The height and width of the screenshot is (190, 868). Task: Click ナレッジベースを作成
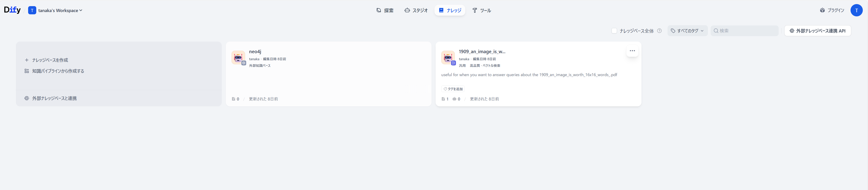pyautogui.click(x=50, y=60)
